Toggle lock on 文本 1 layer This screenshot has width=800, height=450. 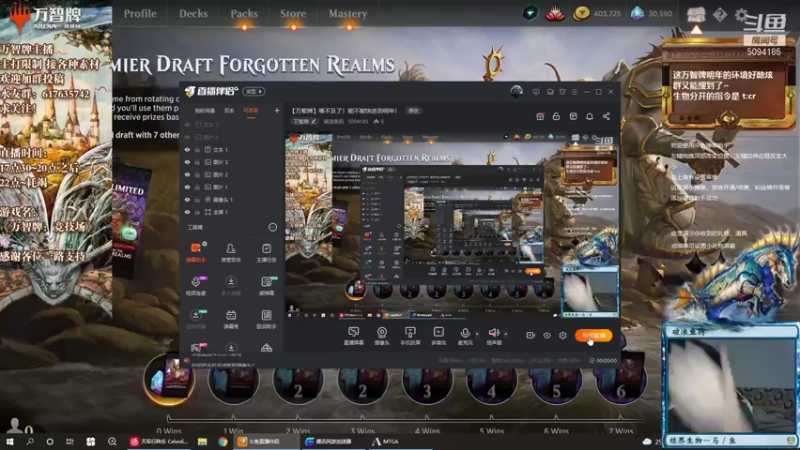pos(197,149)
